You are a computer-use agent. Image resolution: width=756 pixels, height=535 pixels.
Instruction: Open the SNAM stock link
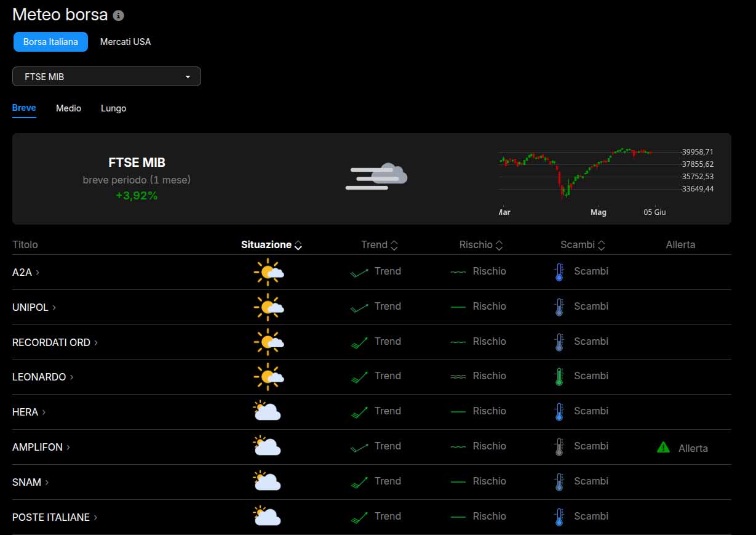pyautogui.click(x=27, y=482)
